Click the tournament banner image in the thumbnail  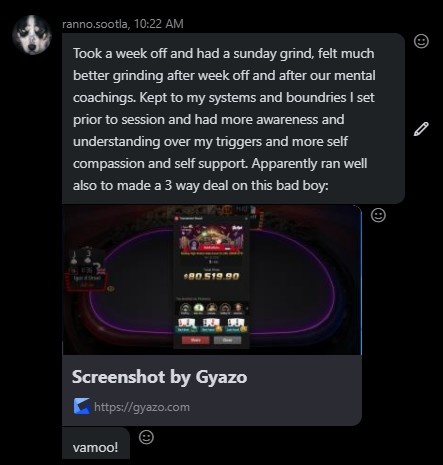click(x=212, y=238)
